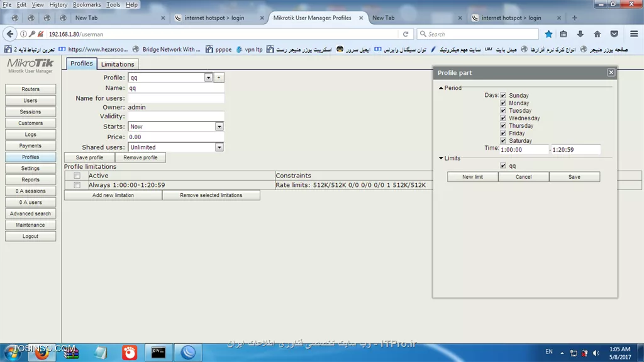Click Logout in sidebar
The height and width of the screenshot is (362, 644).
click(30, 237)
